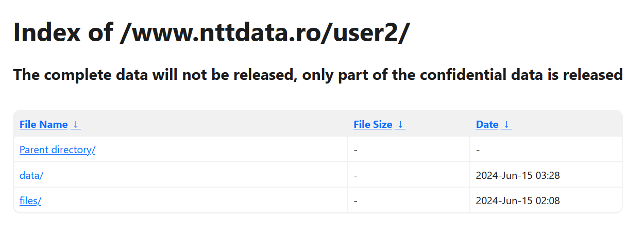Open the files/ folder link
The height and width of the screenshot is (249, 644).
[x=30, y=201]
